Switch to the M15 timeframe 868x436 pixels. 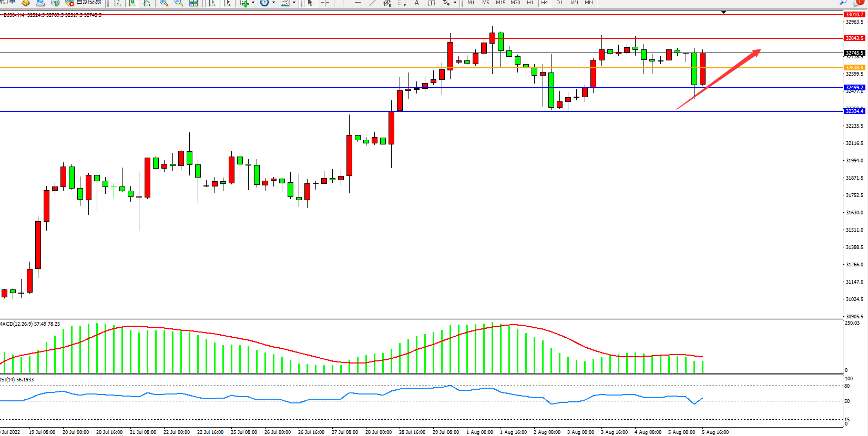coord(501,3)
